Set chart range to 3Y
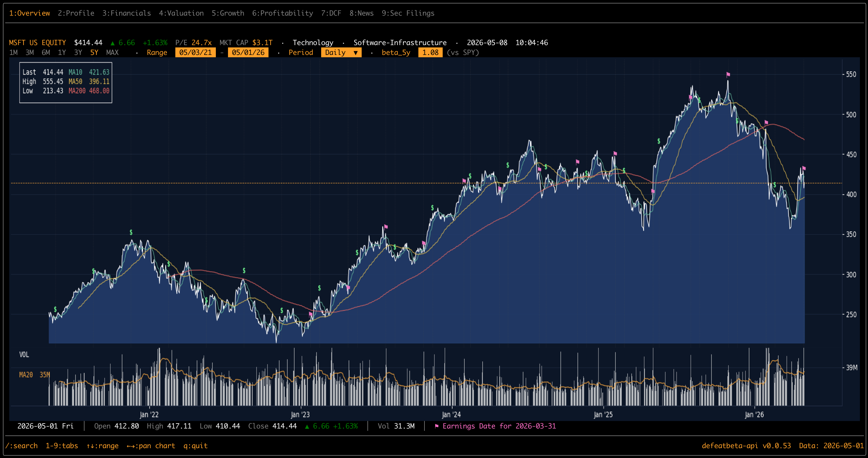Viewport: 868px width, 458px height. coord(78,53)
